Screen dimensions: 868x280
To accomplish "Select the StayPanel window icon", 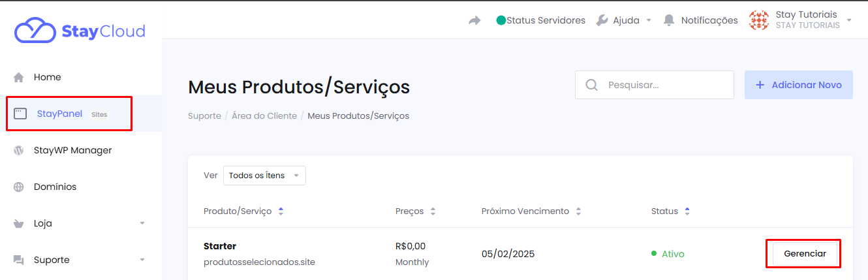I will point(20,114).
